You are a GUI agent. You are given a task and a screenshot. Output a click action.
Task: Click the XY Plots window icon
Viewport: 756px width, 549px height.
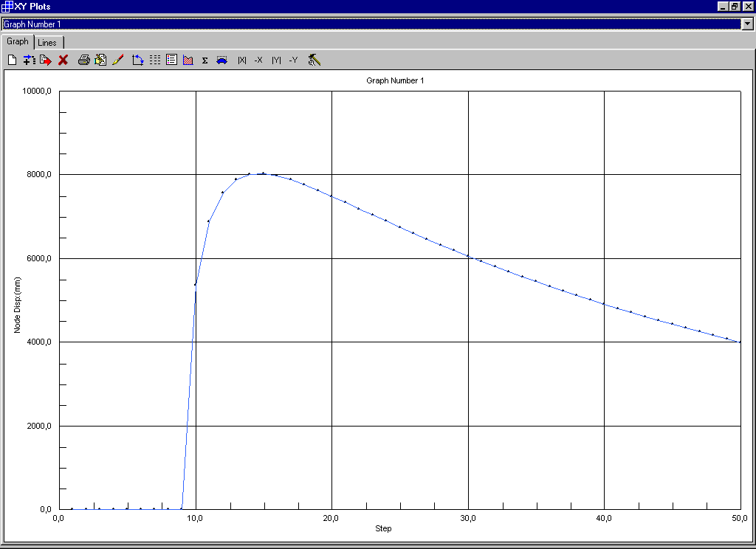(7, 6)
